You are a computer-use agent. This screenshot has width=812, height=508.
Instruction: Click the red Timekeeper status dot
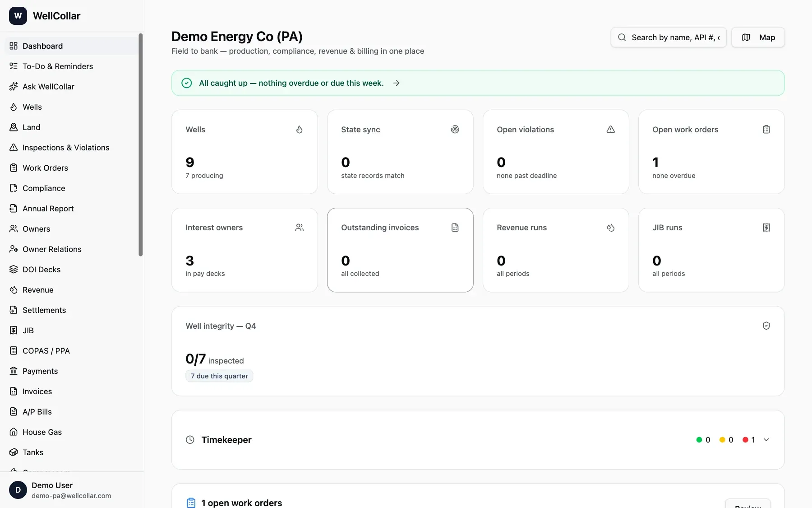click(x=745, y=440)
